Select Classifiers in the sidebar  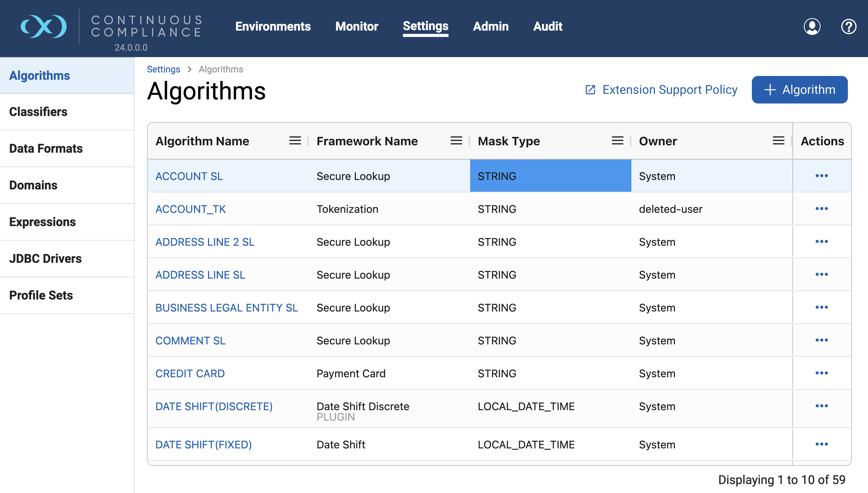coord(38,112)
